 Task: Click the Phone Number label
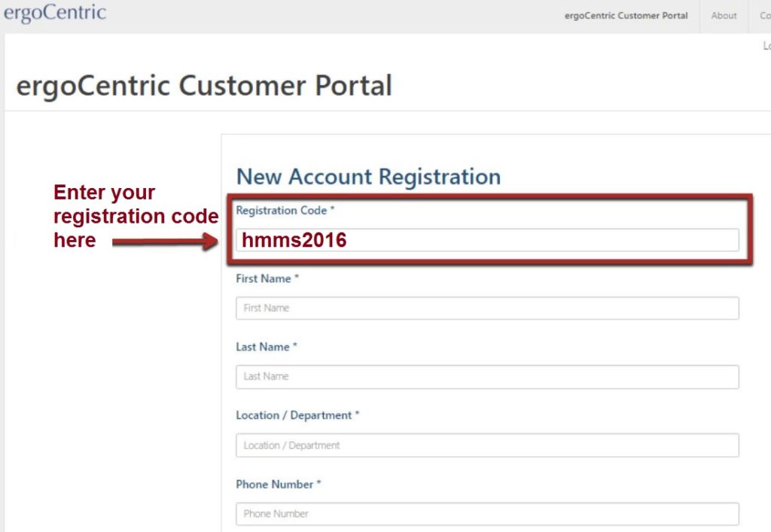[279, 485]
